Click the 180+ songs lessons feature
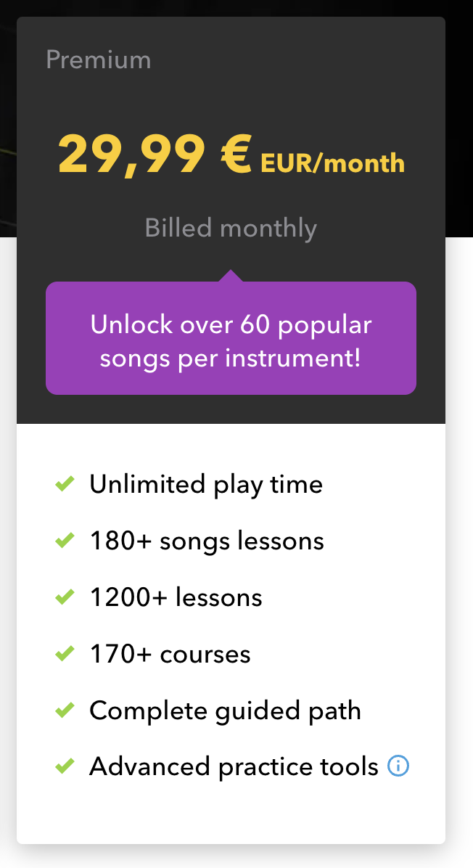Screen dimensions: 473x868 (207, 541)
